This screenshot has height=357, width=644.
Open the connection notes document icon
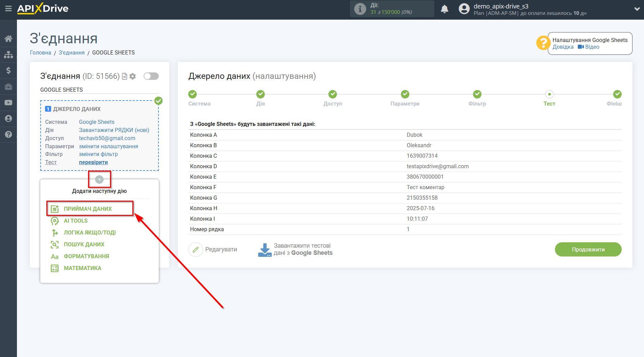[125, 76]
